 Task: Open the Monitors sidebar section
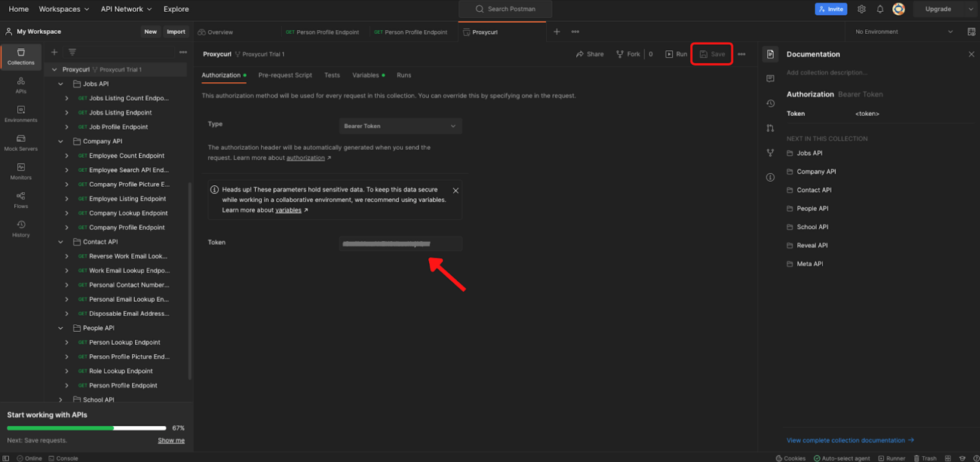[21, 171]
